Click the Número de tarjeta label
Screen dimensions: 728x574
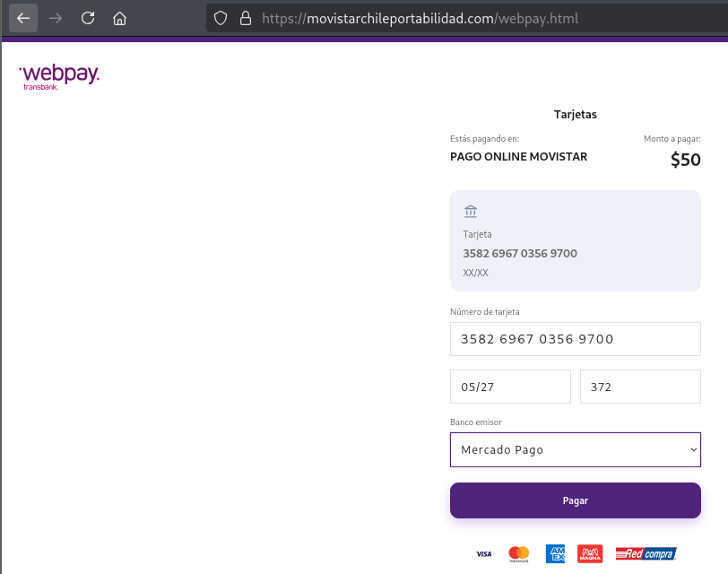click(x=485, y=311)
